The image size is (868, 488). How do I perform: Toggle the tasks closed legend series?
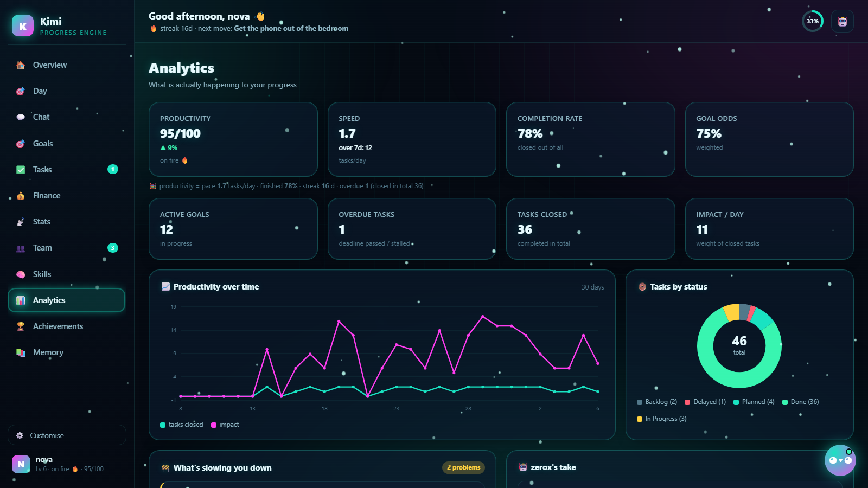point(182,425)
